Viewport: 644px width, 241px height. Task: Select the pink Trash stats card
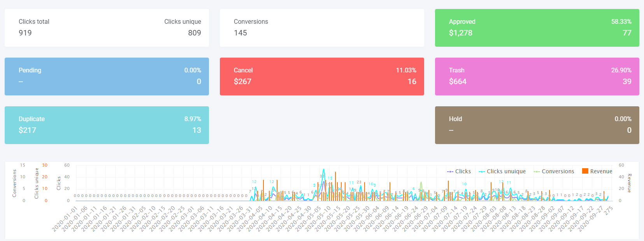(x=537, y=77)
